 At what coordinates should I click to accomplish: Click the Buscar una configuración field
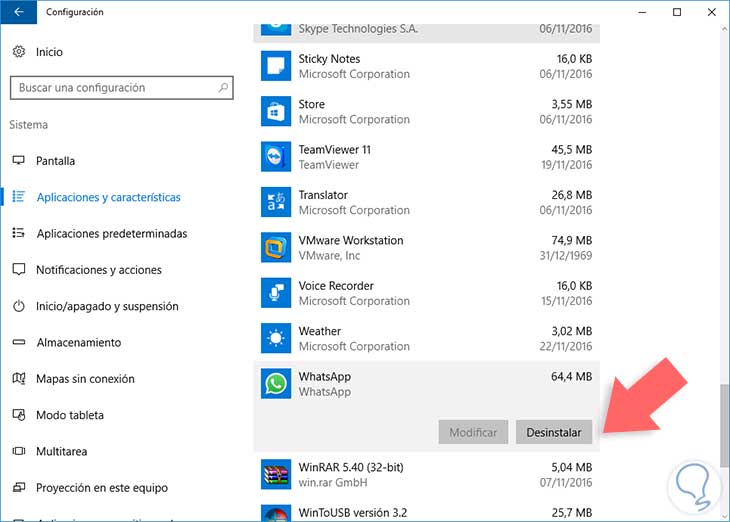122,88
